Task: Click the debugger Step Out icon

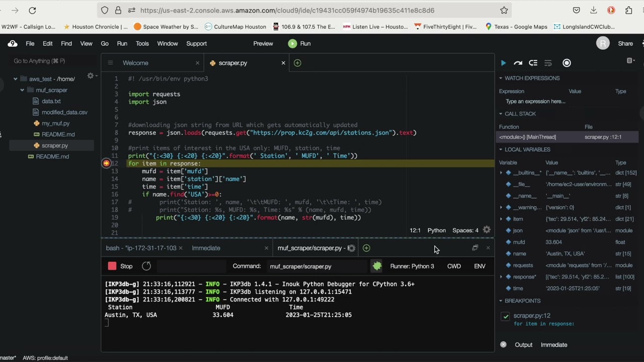Action: [x=548, y=63]
